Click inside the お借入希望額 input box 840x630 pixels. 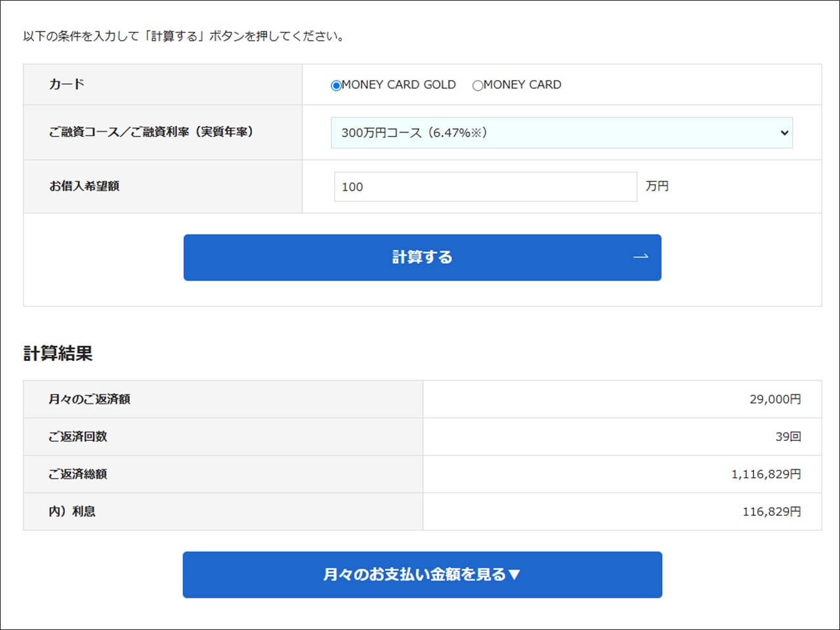click(485, 187)
